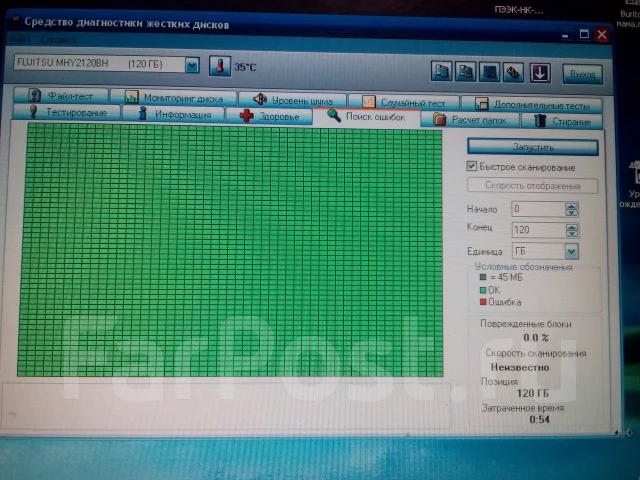Click the Неизвестно scan speed value
The height and width of the screenshot is (480, 640).
tap(520, 367)
